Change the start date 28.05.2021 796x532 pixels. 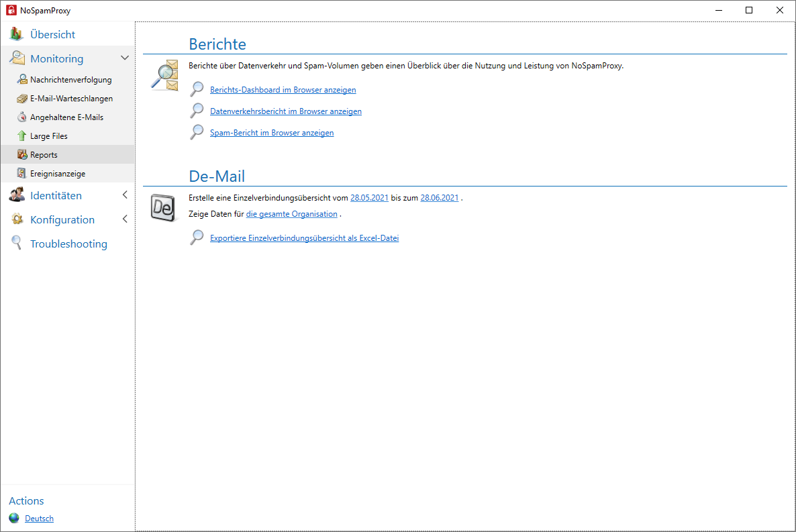(369, 198)
